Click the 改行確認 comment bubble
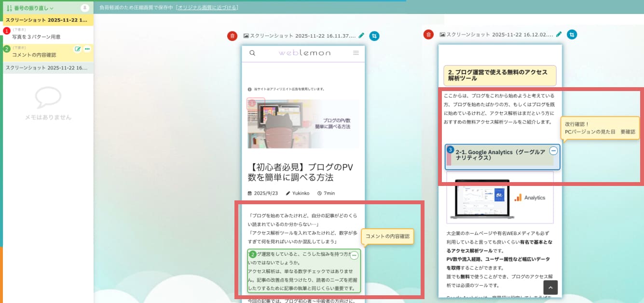This screenshot has height=303, width=644. pyautogui.click(x=600, y=128)
